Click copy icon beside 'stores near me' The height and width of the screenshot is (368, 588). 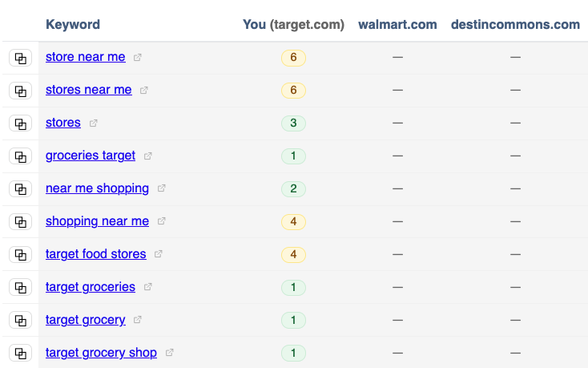20,91
